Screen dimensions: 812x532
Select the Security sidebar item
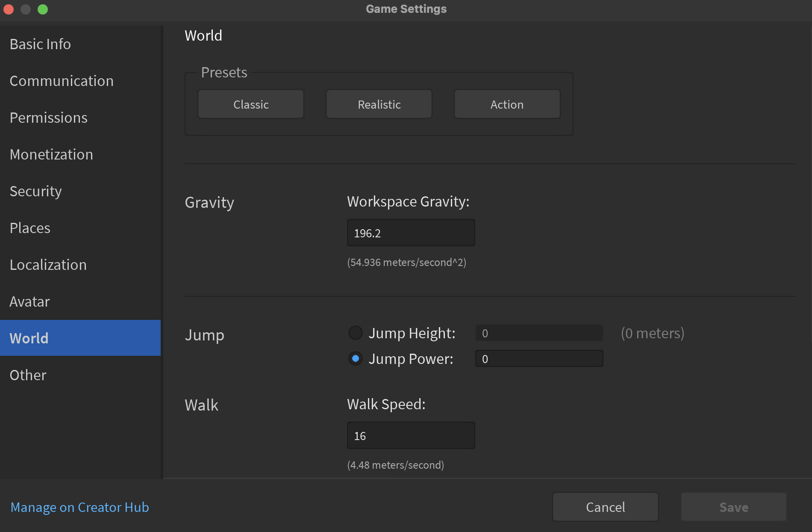click(x=35, y=191)
